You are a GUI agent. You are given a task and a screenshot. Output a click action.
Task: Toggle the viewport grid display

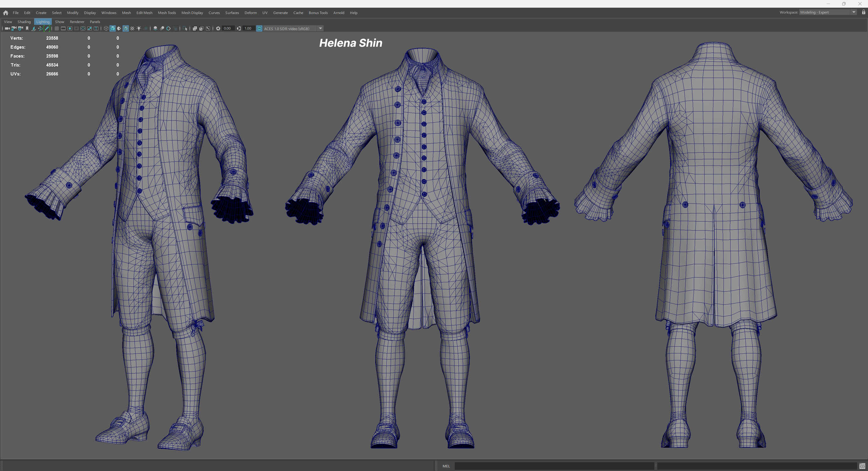[57, 29]
